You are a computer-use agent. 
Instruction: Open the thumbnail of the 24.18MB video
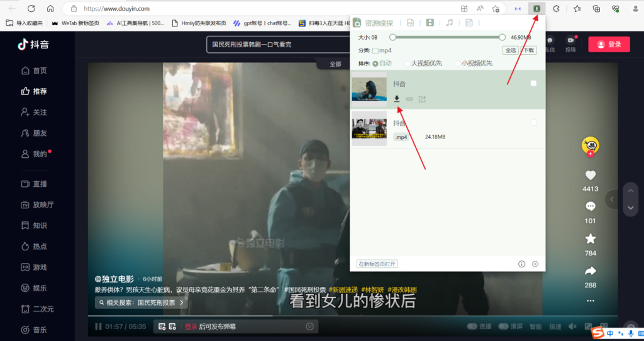[369, 128]
